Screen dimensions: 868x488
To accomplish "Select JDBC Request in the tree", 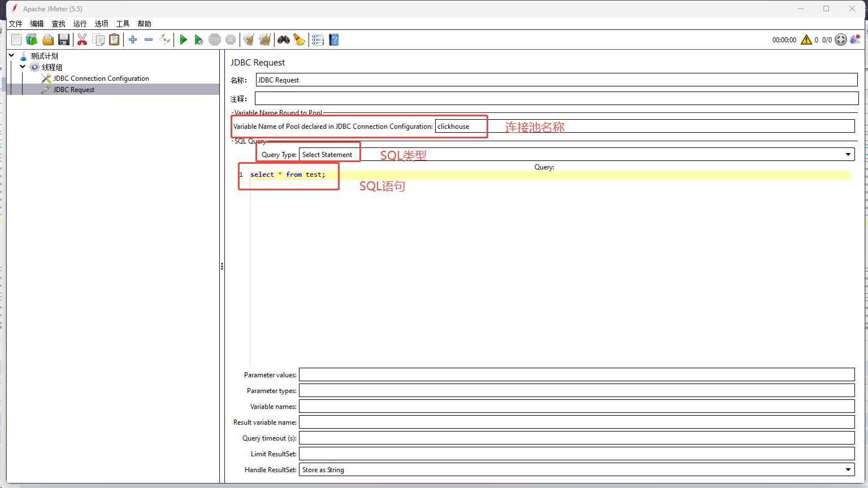I will click(74, 90).
